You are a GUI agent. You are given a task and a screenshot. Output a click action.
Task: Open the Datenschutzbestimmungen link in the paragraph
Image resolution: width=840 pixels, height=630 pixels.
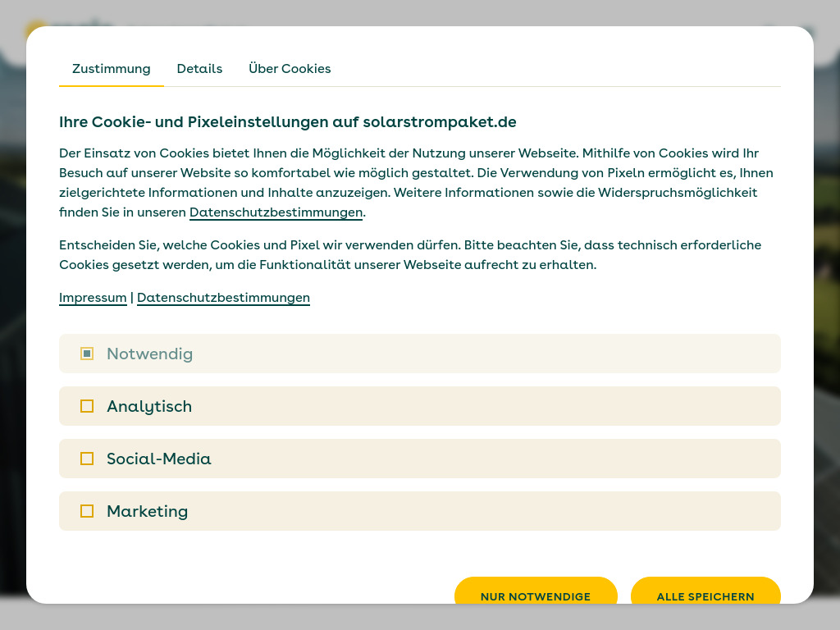(x=276, y=212)
